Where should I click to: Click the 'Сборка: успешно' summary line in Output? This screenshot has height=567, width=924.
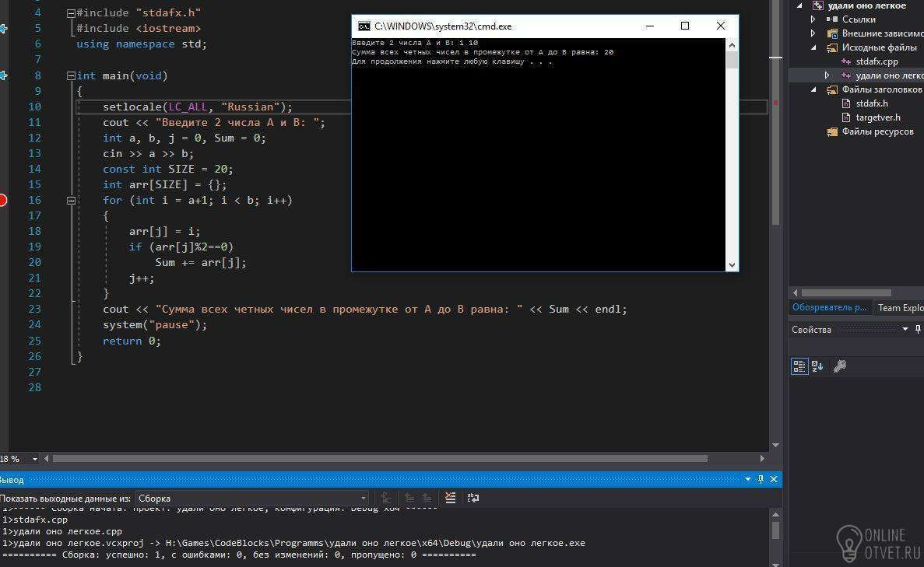[239, 555]
